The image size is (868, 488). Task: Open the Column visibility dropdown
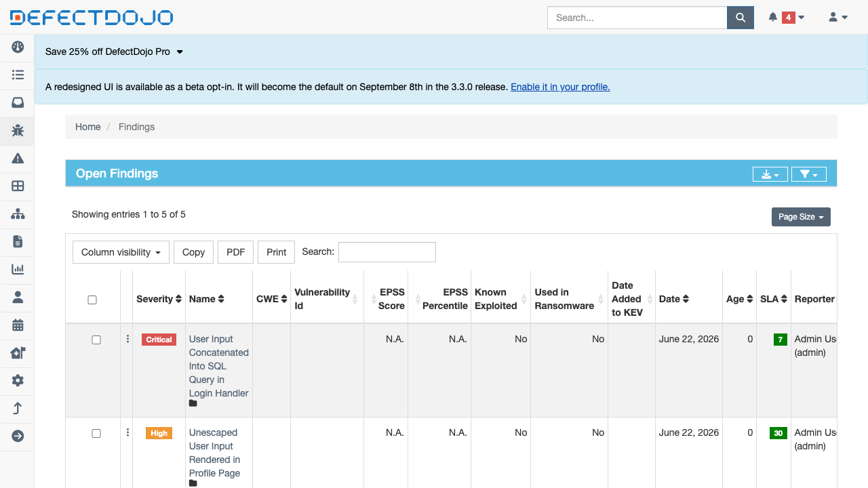pos(121,252)
